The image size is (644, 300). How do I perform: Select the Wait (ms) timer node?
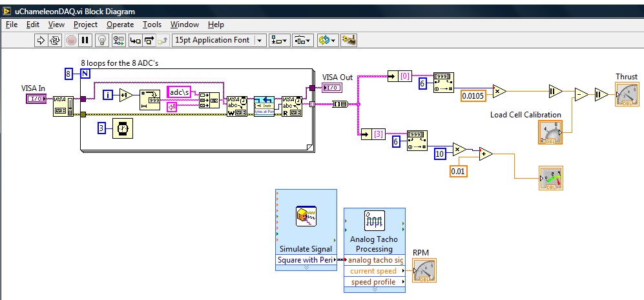(123, 128)
